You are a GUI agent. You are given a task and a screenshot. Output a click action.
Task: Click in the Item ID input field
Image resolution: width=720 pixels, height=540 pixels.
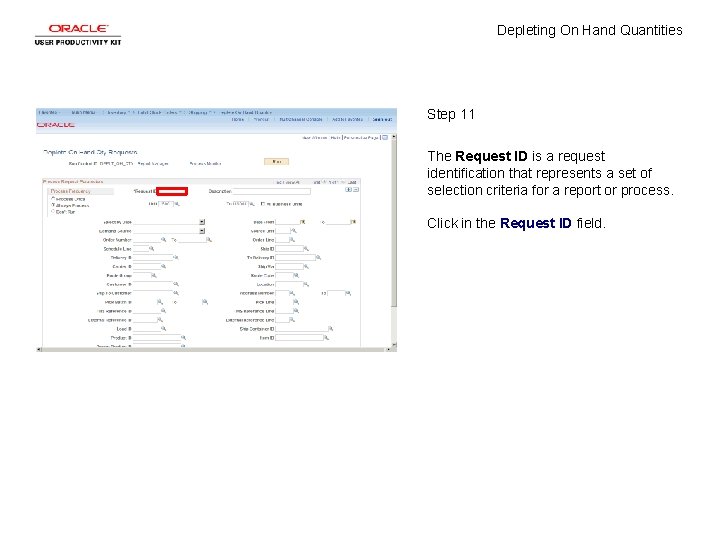pos(299,338)
